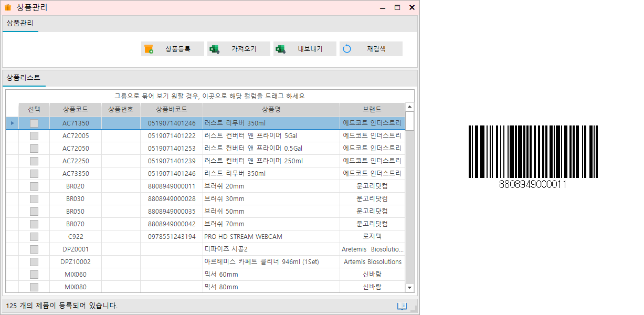Click product code cell BR020
The height and width of the screenshot is (315, 644).
point(76,186)
